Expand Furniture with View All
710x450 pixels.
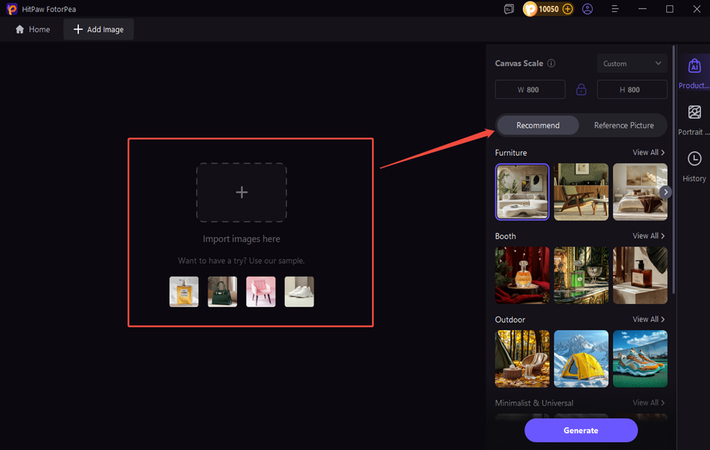(x=648, y=153)
